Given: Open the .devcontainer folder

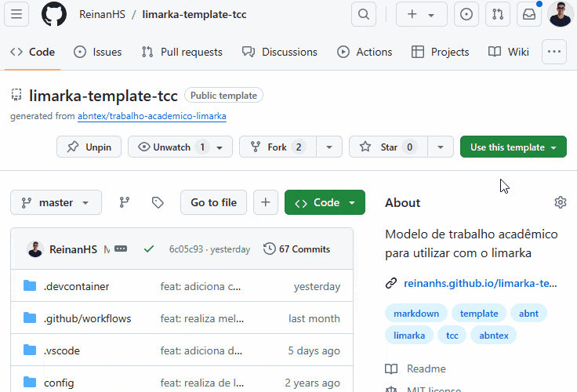Looking at the screenshot, I should tap(77, 286).
